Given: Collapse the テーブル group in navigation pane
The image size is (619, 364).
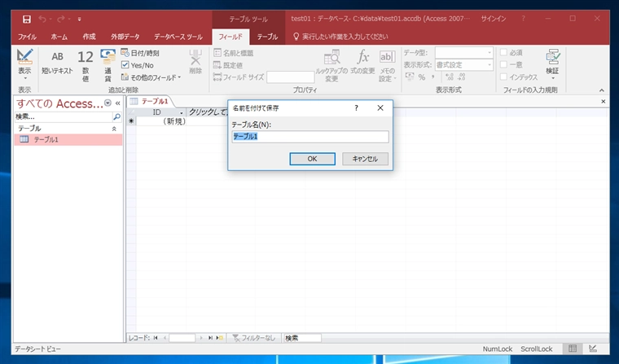Looking at the screenshot, I should pyautogui.click(x=114, y=129).
